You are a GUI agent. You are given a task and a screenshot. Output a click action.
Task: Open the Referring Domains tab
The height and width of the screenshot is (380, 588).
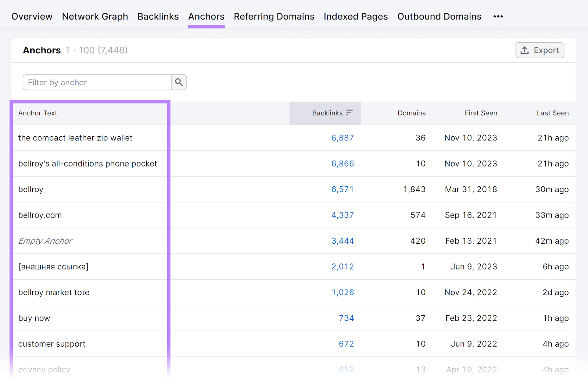click(274, 17)
